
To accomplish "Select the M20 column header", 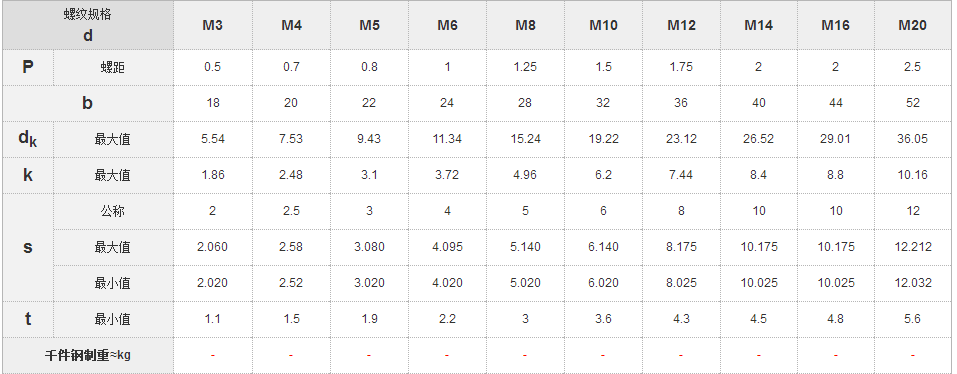I will [912, 25].
